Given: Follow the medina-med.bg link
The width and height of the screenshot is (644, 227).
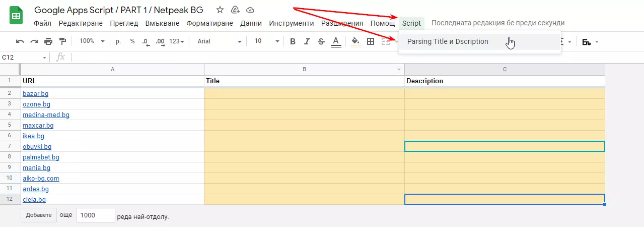Looking at the screenshot, I should tap(46, 115).
